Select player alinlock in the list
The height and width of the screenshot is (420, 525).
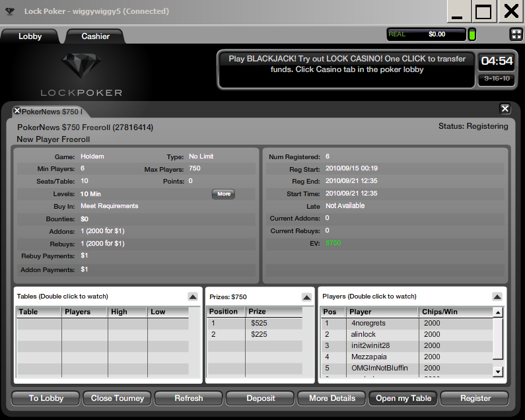pos(407,334)
